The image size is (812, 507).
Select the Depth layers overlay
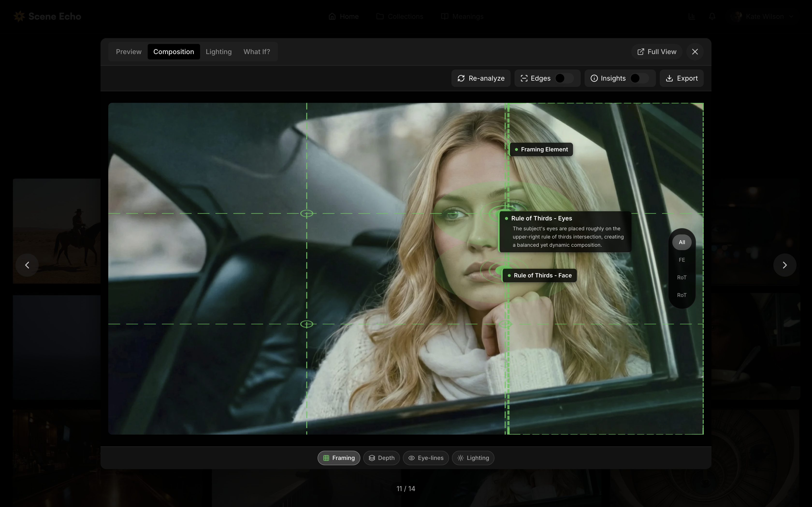tap(381, 458)
